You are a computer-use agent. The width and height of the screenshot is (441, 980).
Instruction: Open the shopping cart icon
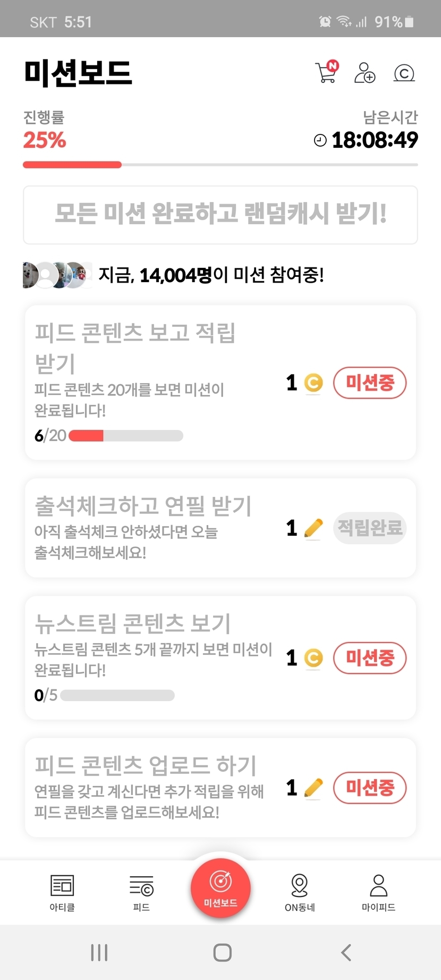click(x=326, y=73)
